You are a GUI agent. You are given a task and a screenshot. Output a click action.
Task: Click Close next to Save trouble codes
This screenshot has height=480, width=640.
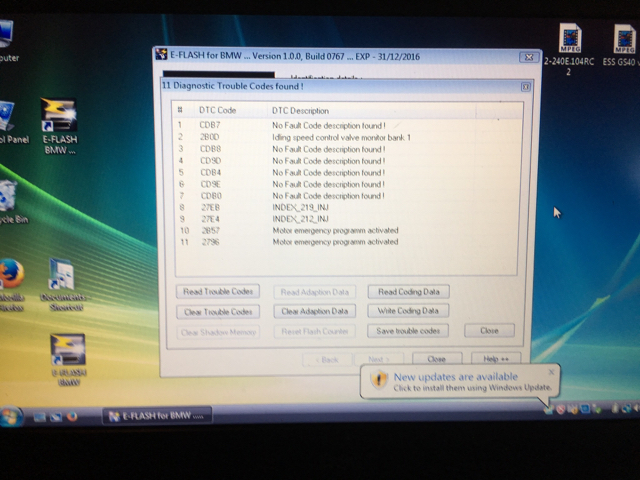[489, 331]
